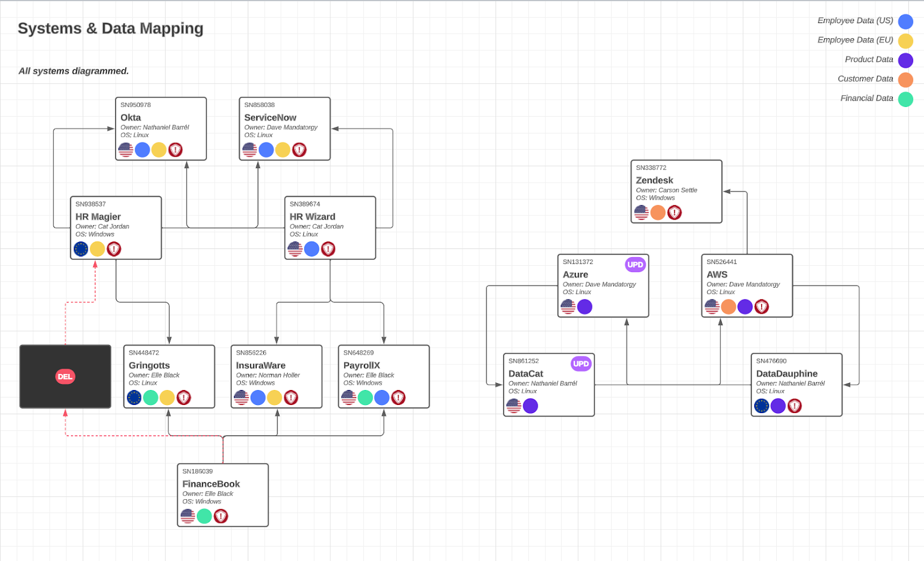This screenshot has height=561, width=924.
Task: Select the Zendesk title text
Action: tap(654, 180)
